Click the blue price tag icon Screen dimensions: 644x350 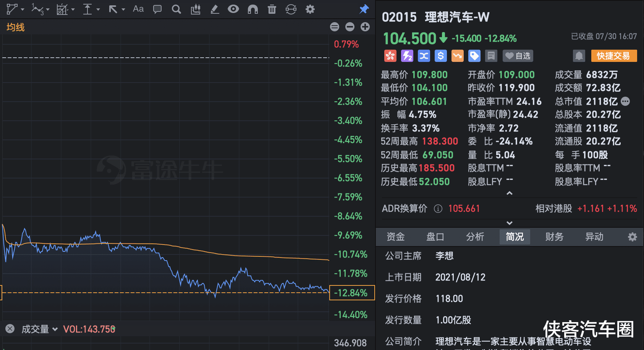coord(474,56)
